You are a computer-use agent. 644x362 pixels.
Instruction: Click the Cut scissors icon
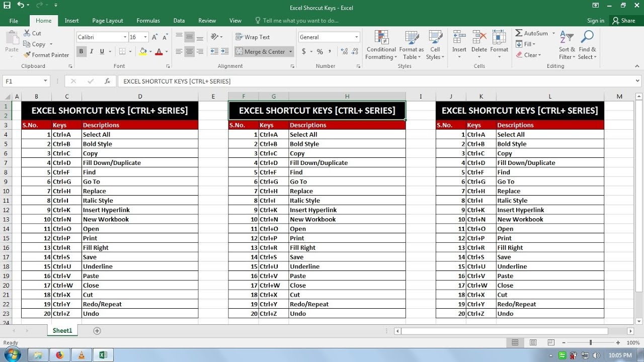(27, 33)
